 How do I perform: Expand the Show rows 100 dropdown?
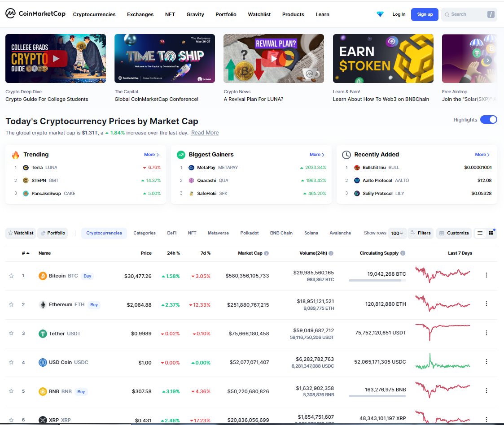[397, 233]
